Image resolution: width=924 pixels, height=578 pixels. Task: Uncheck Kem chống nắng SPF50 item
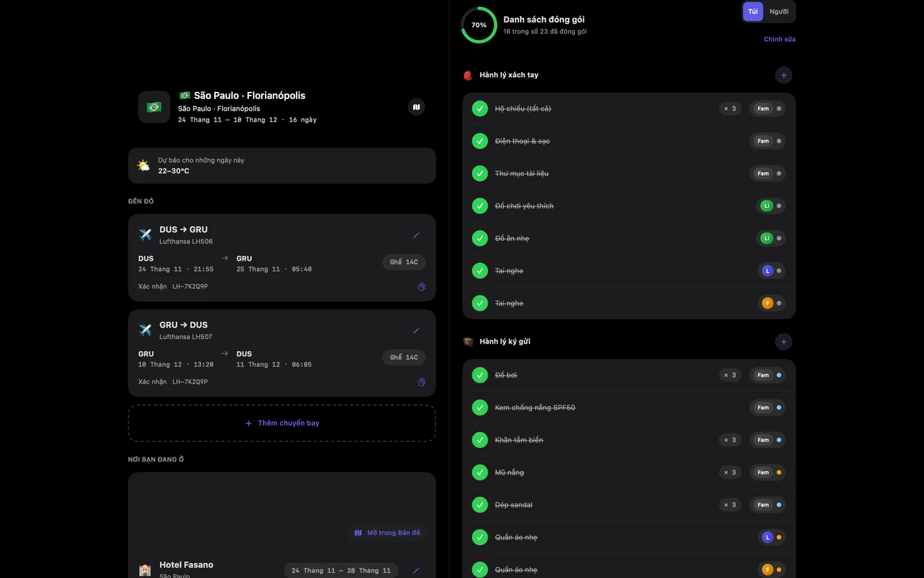pyautogui.click(x=480, y=408)
